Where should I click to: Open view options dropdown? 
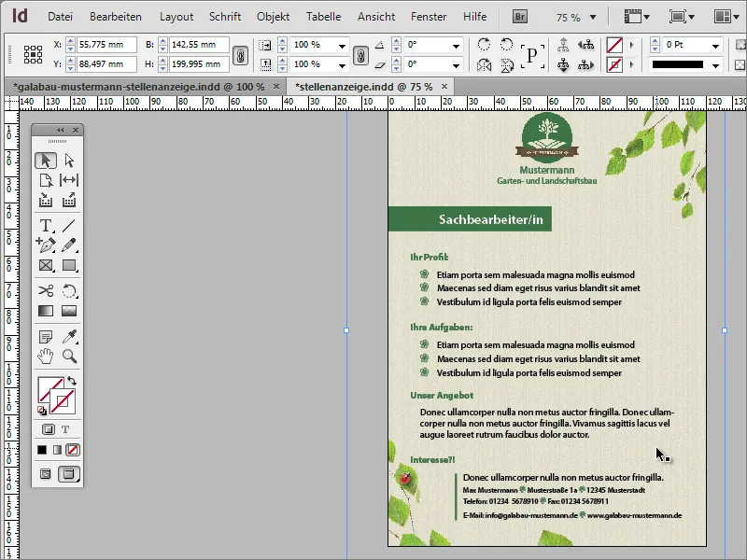[x=638, y=17]
